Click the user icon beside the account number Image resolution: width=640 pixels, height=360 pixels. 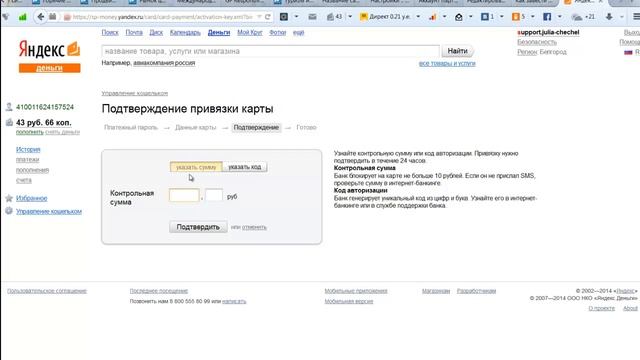(9, 107)
